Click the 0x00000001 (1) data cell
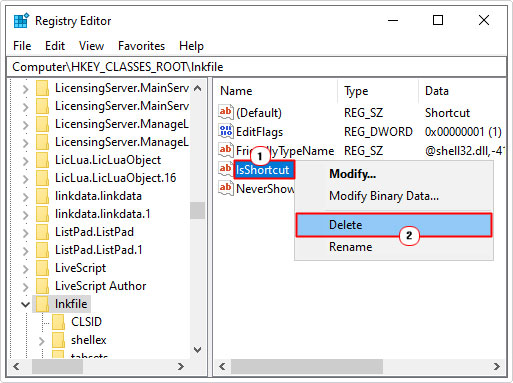 pyautogui.click(x=463, y=132)
